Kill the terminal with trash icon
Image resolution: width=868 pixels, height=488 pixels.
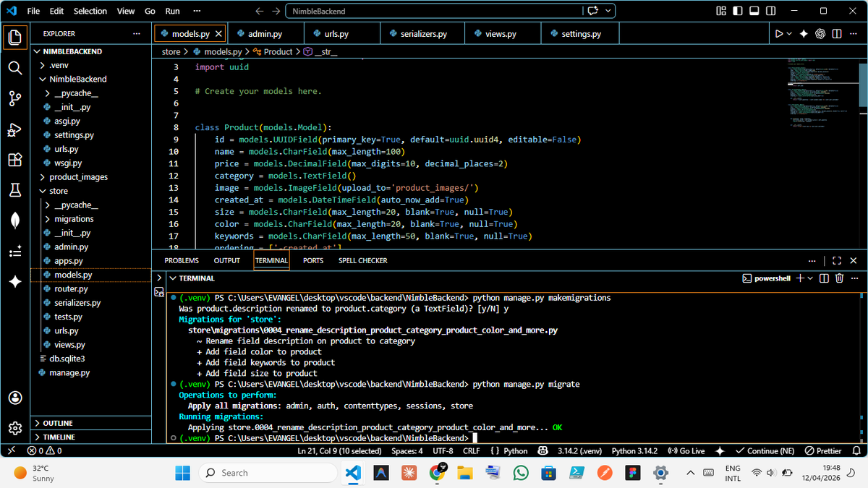[839, 278]
